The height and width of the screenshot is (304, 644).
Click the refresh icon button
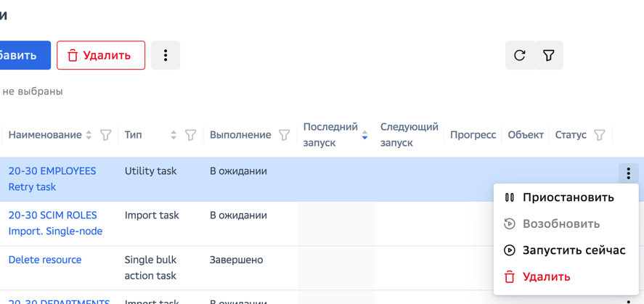pos(520,55)
